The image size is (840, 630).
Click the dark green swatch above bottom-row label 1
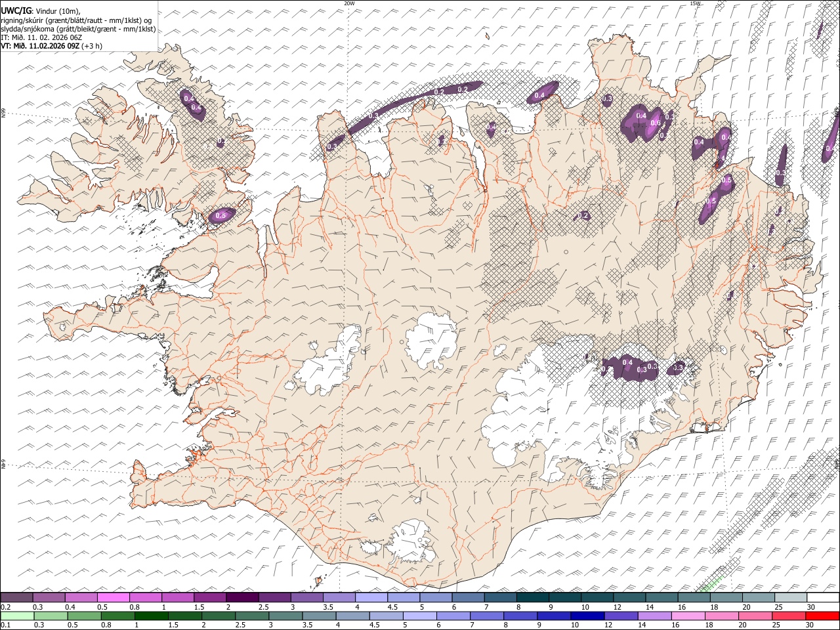151,616
